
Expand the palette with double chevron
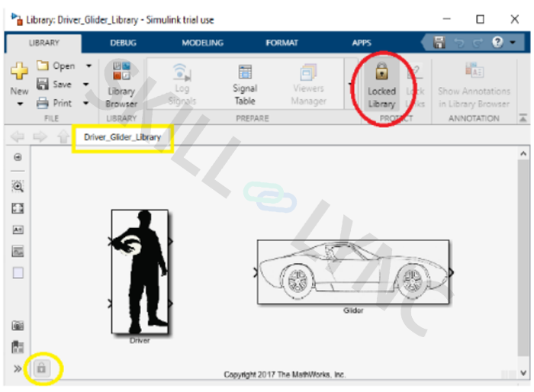[18, 368]
